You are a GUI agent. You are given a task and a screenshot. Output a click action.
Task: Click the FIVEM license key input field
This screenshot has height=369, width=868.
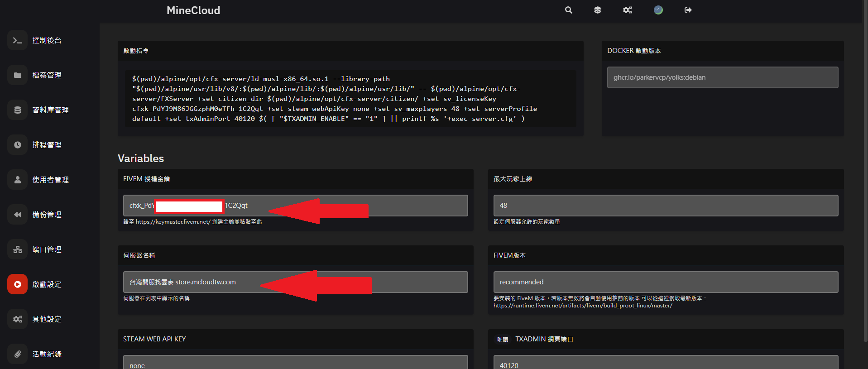tap(295, 206)
